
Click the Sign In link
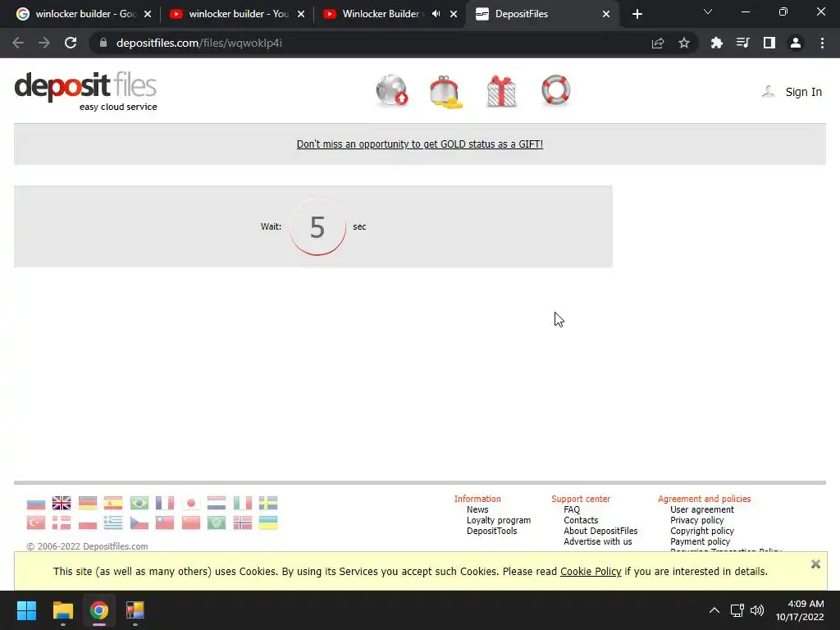tap(803, 92)
